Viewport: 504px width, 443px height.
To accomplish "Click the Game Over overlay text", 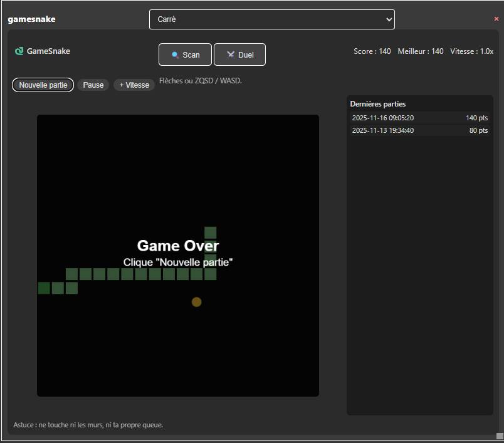I will 178,246.
